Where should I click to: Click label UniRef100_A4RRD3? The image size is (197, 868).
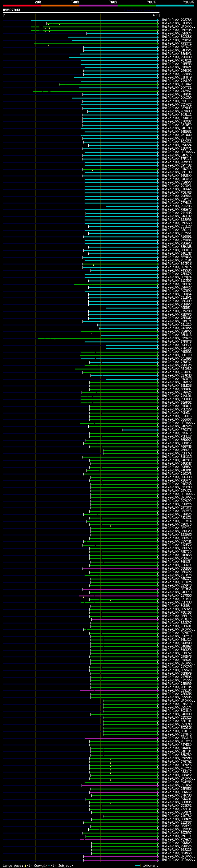click(x=176, y=352)
